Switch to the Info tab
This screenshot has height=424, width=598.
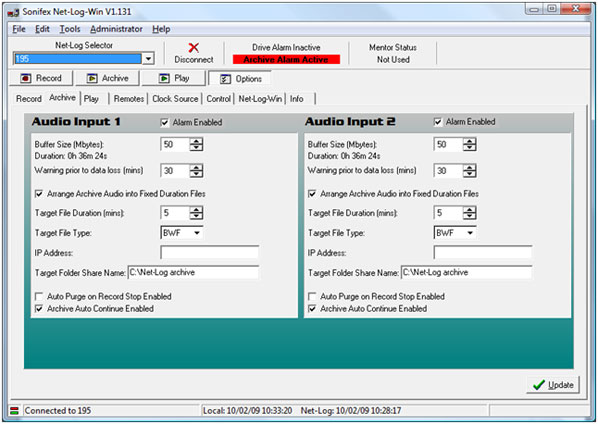[297, 99]
